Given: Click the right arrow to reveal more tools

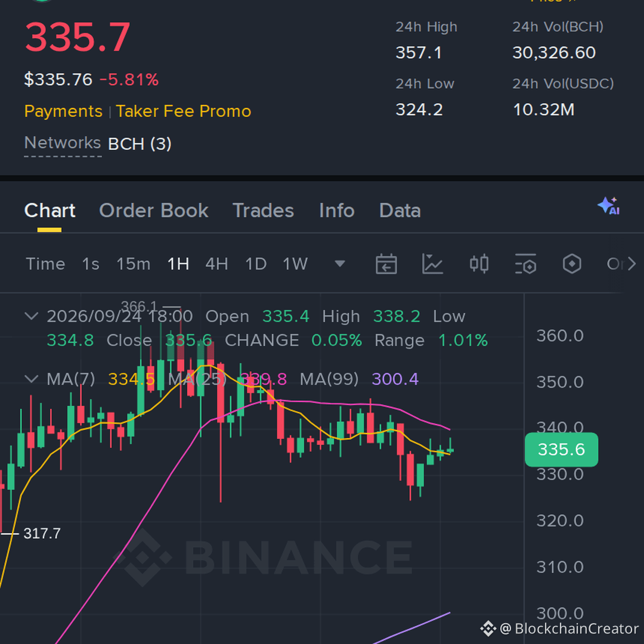Looking at the screenshot, I should coord(631,264).
